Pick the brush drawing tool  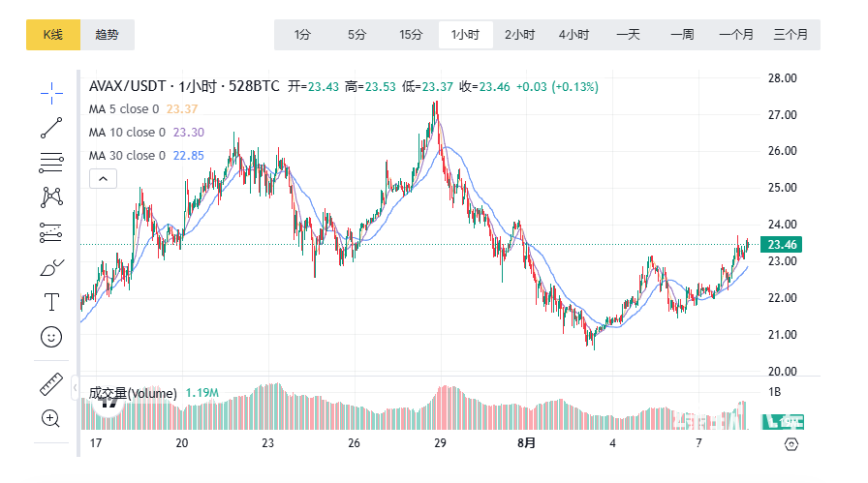[x=51, y=267]
